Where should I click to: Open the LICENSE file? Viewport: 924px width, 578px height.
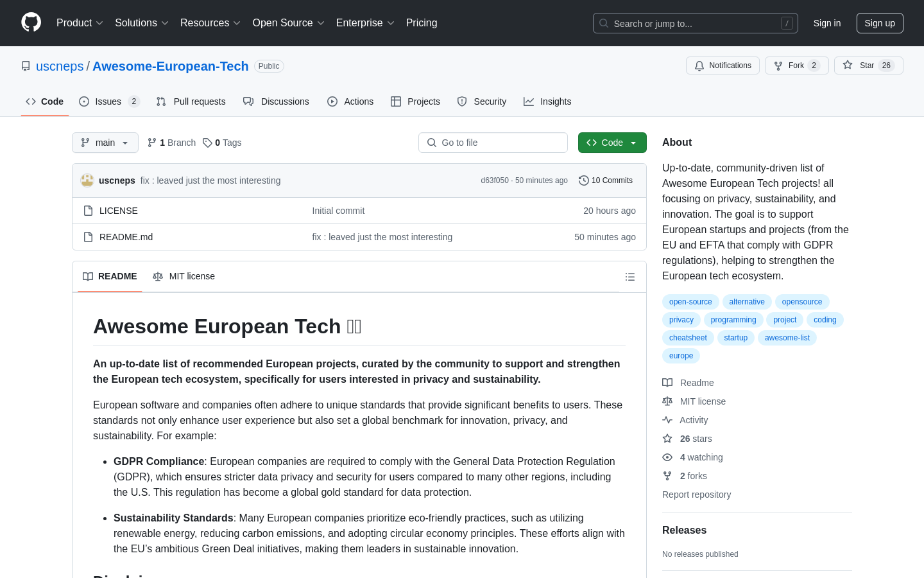click(x=119, y=211)
